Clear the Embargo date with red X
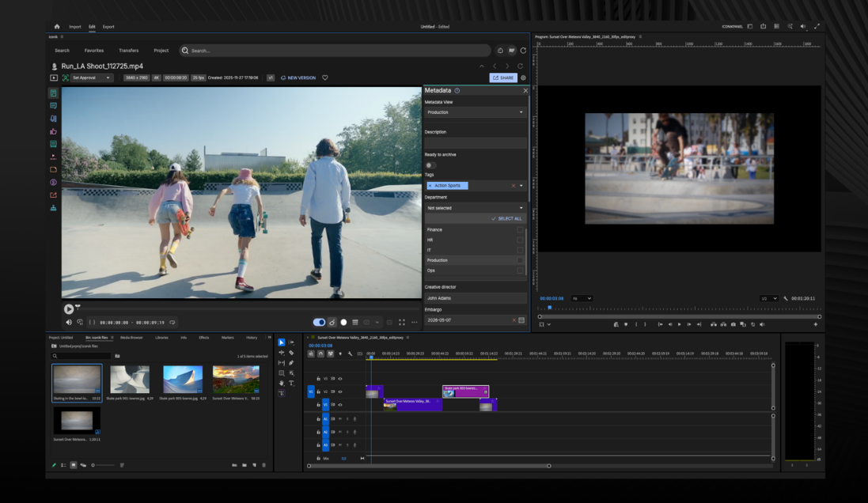This screenshot has width=868, height=503. click(514, 320)
